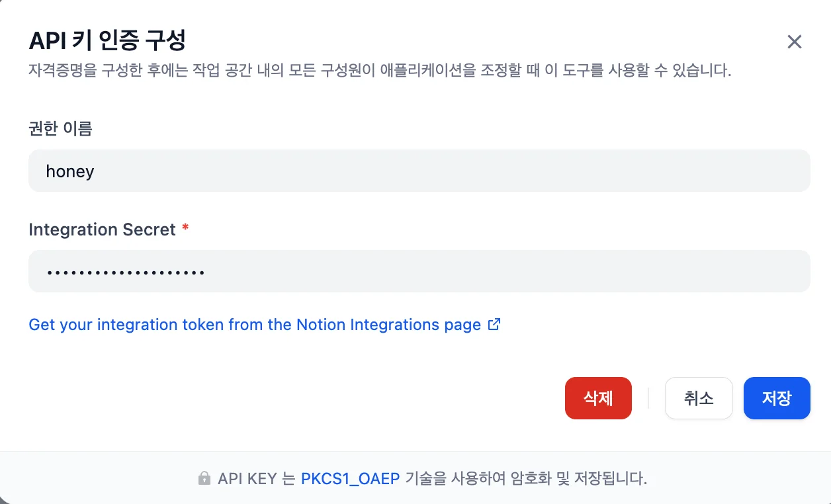Click the lock icon in footer
Image resolution: width=831 pixels, height=504 pixels.
(204, 478)
